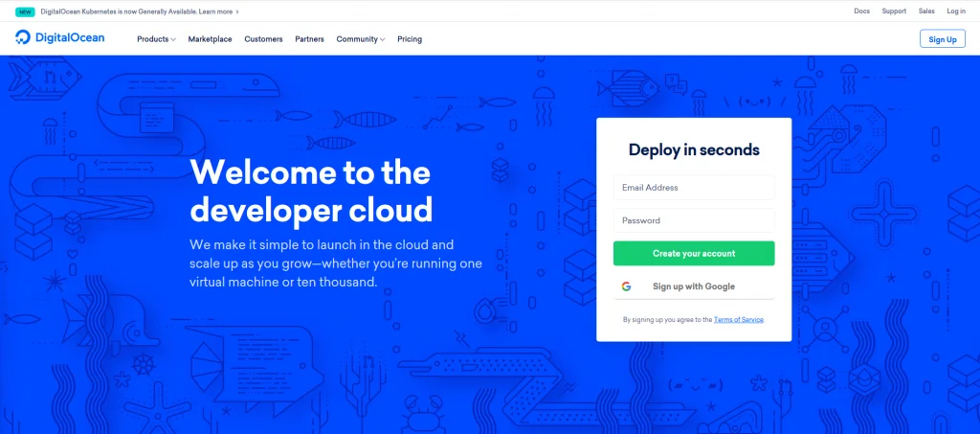This screenshot has width=980, height=434.
Task: Select Partners in the navigation bar
Action: (309, 39)
